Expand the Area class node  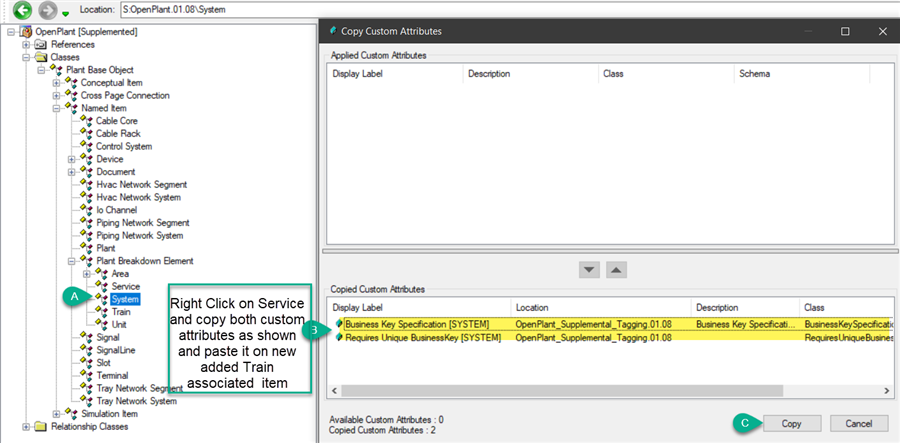point(87,274)
